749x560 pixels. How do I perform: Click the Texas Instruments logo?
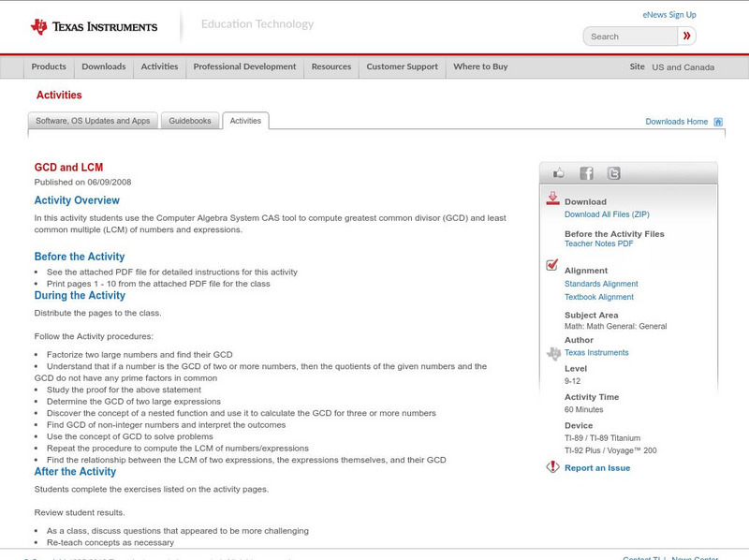point(94,27)
